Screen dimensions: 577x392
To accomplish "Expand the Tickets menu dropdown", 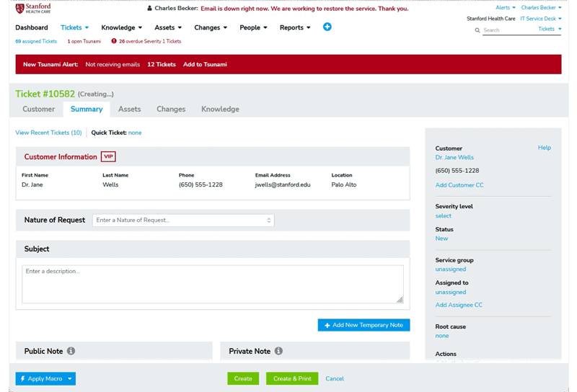I will tap(75, 27).
